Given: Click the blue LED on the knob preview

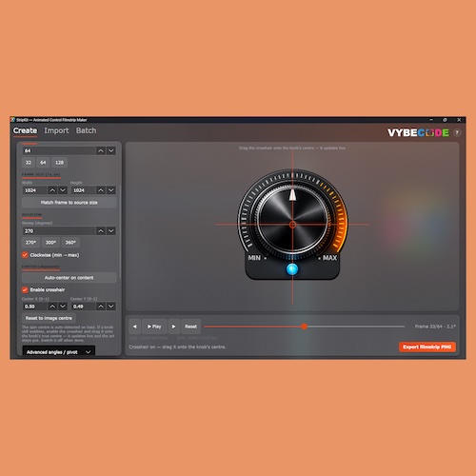Looking at the screenshot, I should 292,269.
